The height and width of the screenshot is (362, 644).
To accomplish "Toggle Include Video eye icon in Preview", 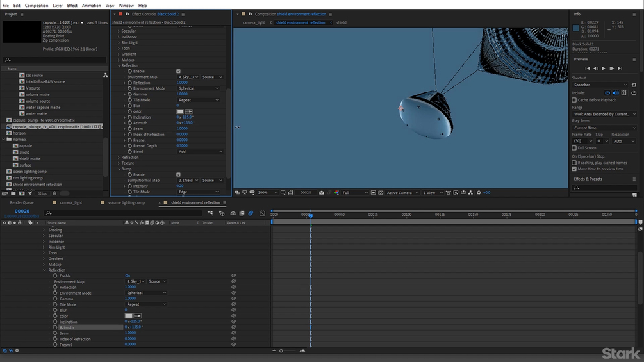I will click(607, 93).
